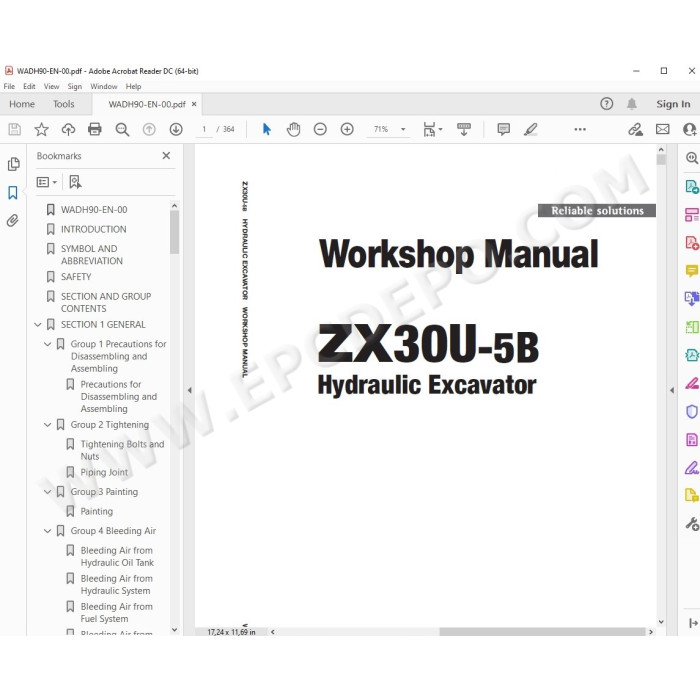Image resolution: width=700 pixels, height=700 pixels.
Task: Open the zoom level dropdown
Action: point(403,129)
